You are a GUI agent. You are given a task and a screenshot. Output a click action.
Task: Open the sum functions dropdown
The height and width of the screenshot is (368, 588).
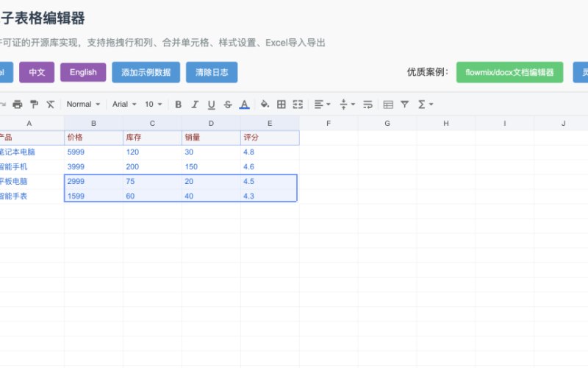coord(426,105)
